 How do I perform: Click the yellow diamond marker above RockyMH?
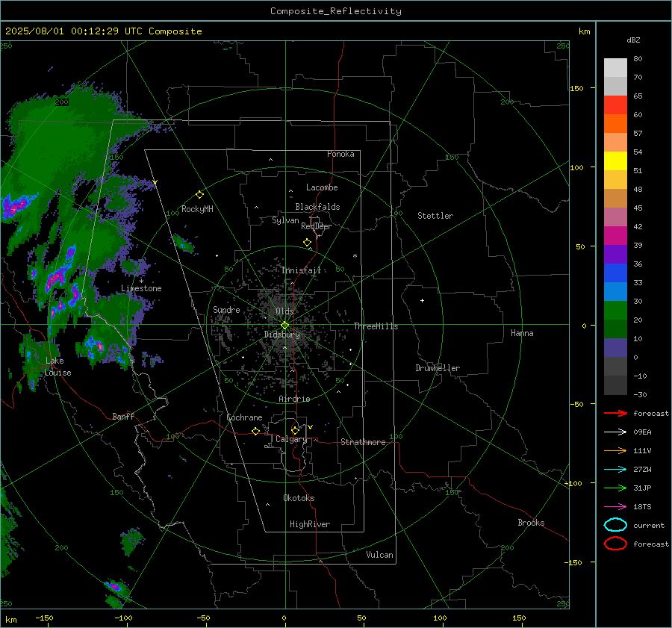(x=199, y=195)
